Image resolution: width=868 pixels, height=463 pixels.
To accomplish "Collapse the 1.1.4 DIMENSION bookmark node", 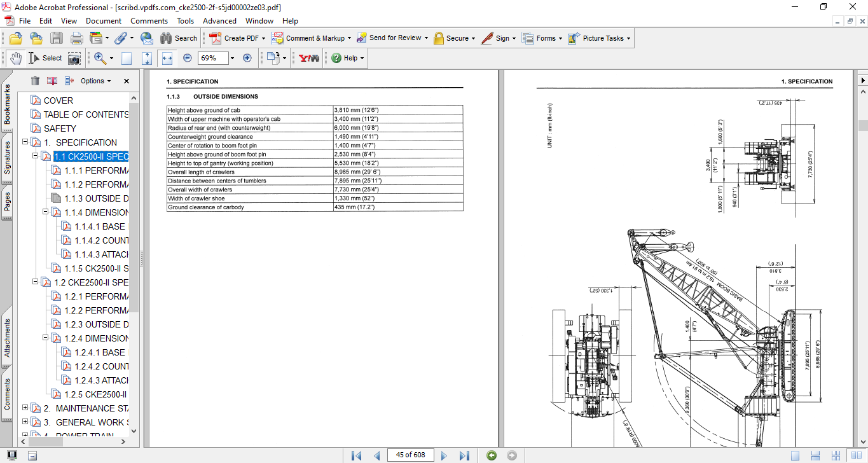I will pos(46,212).
